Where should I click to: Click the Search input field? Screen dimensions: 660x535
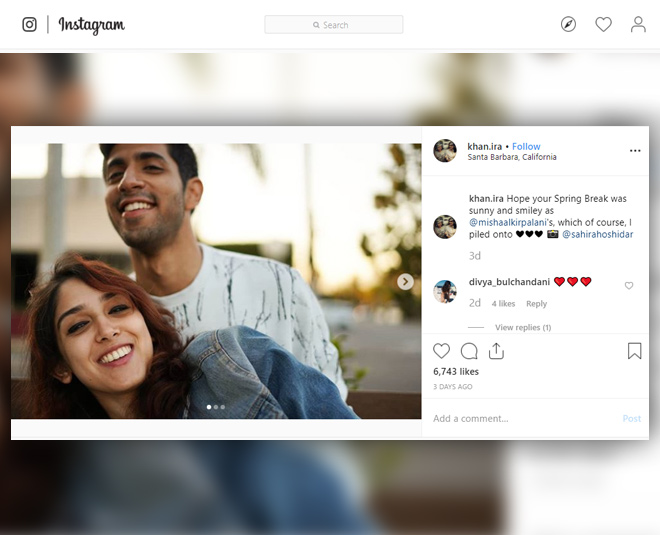334,24
